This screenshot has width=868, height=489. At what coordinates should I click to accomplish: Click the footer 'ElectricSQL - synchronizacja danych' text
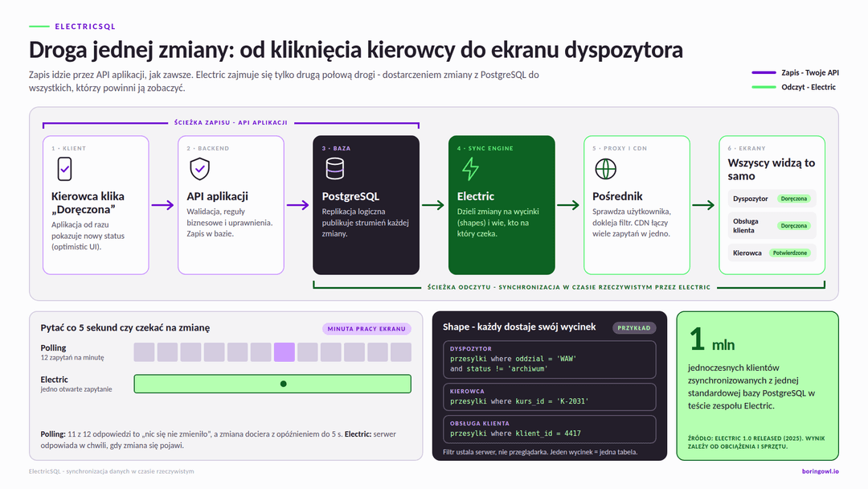tap(111, 471)
